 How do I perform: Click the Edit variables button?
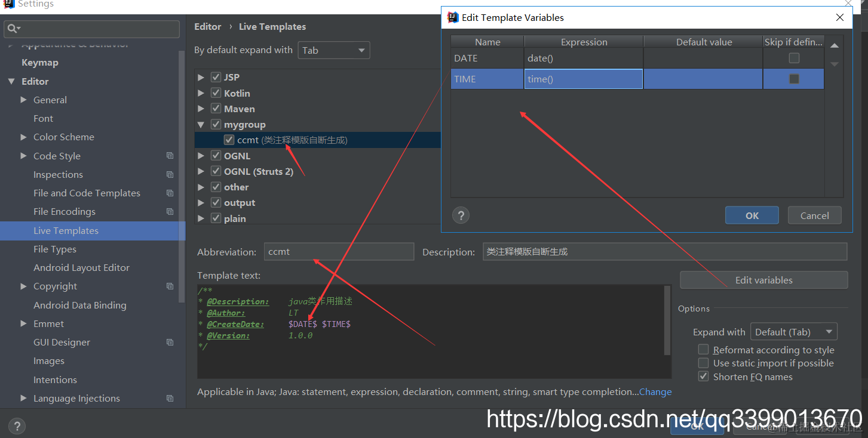coord(764,280)
